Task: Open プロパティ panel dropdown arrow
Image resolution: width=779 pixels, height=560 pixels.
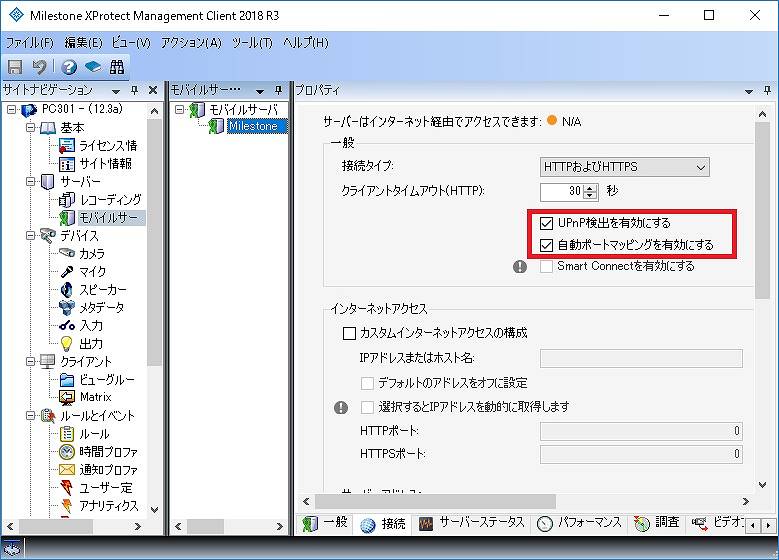Action: tap(749, 91)
